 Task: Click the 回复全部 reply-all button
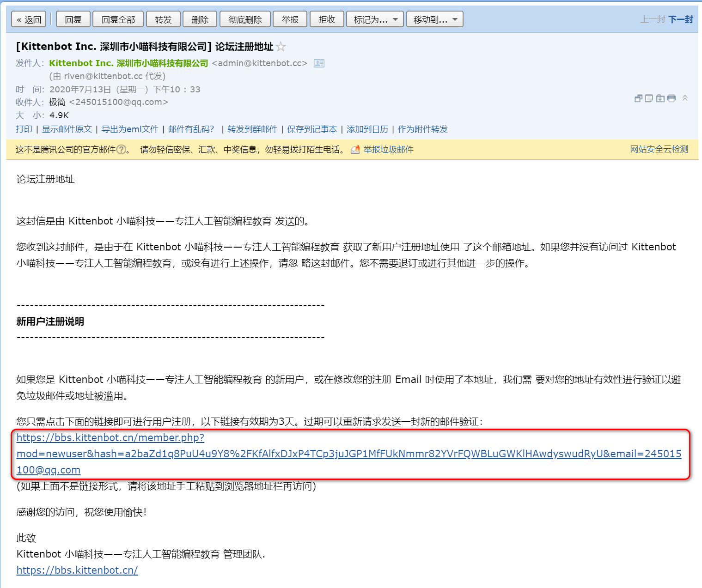(x=118, y=19)
